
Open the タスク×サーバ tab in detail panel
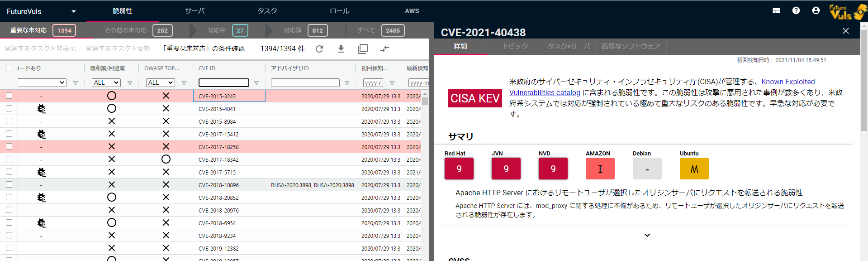[x=569, y=46]
